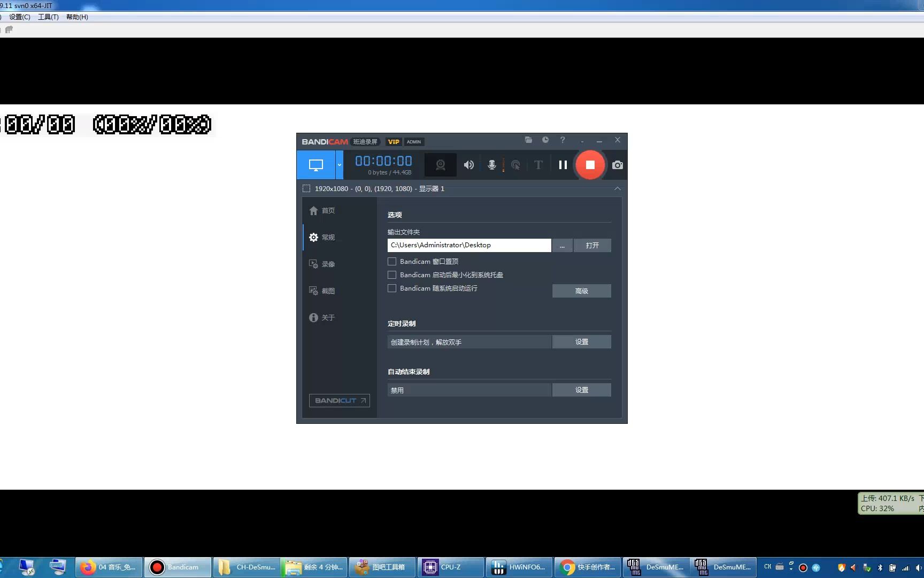This screenshot has height=578, width=924.
Task: Toggle the mouse cursor effect icon
Action: (x=515, y=165)
